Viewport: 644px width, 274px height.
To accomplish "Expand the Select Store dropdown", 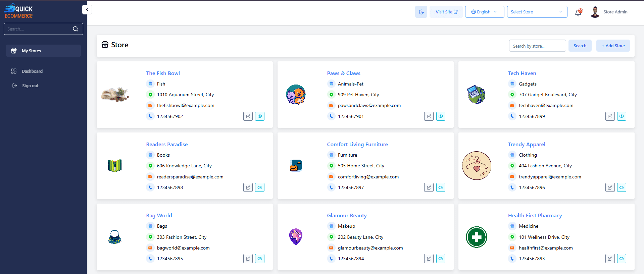I will click(x=537, y=12).
